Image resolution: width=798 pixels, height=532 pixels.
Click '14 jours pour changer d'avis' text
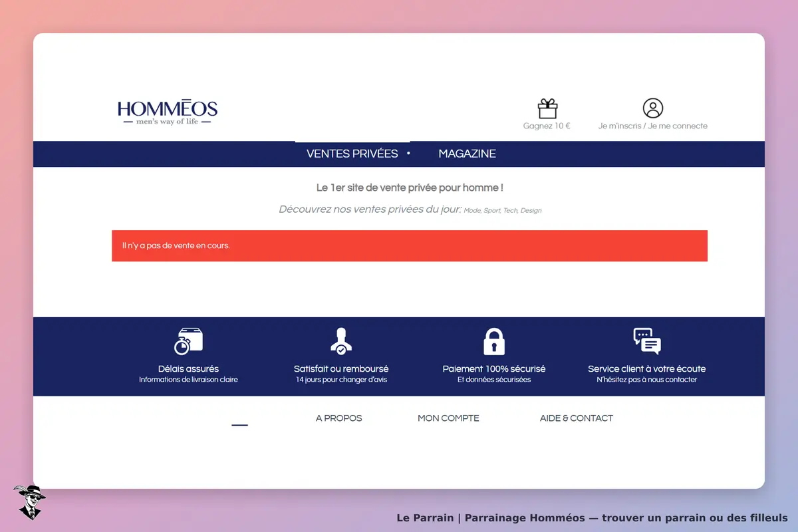[341, 380]
